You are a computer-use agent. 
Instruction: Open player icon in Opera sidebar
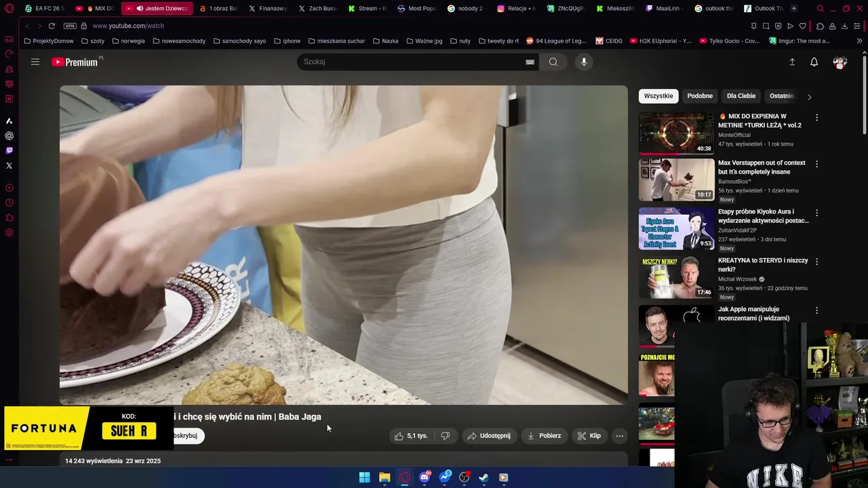point(9,188)
